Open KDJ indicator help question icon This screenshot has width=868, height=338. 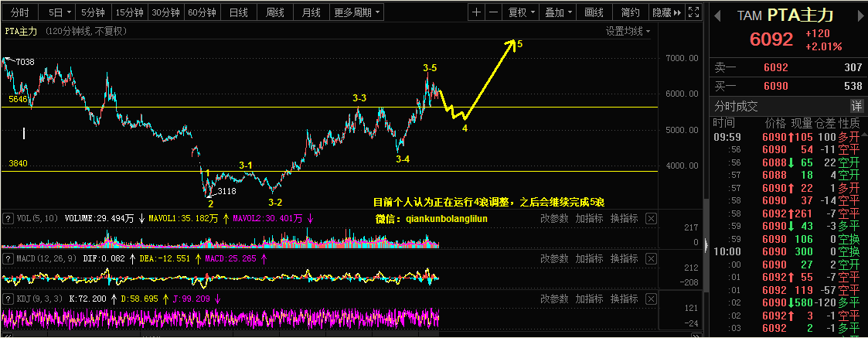[x=9, y=298]
